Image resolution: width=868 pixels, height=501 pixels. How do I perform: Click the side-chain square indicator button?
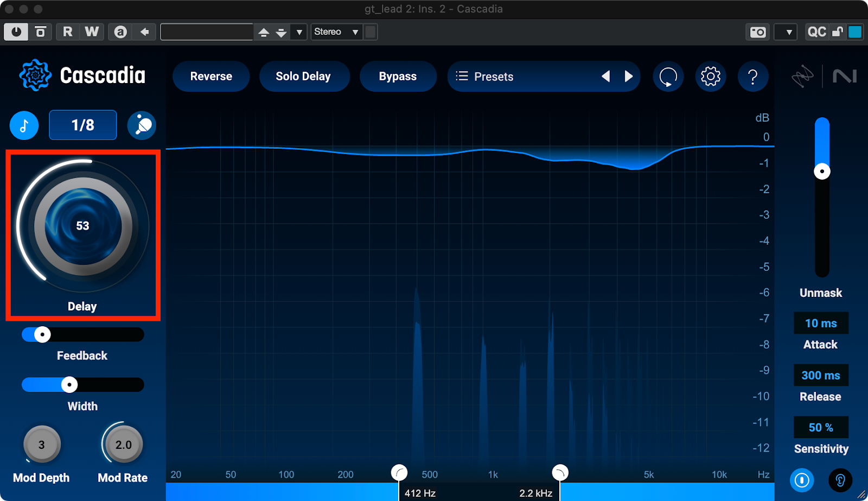(371, 32)
